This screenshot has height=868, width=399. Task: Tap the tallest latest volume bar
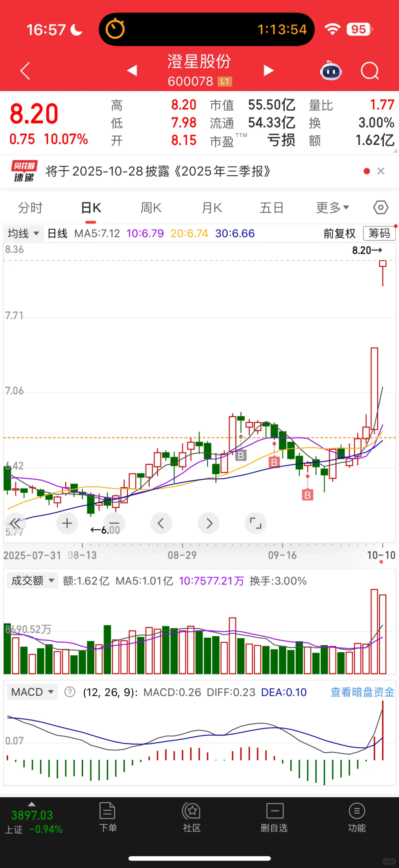(374, 631)
